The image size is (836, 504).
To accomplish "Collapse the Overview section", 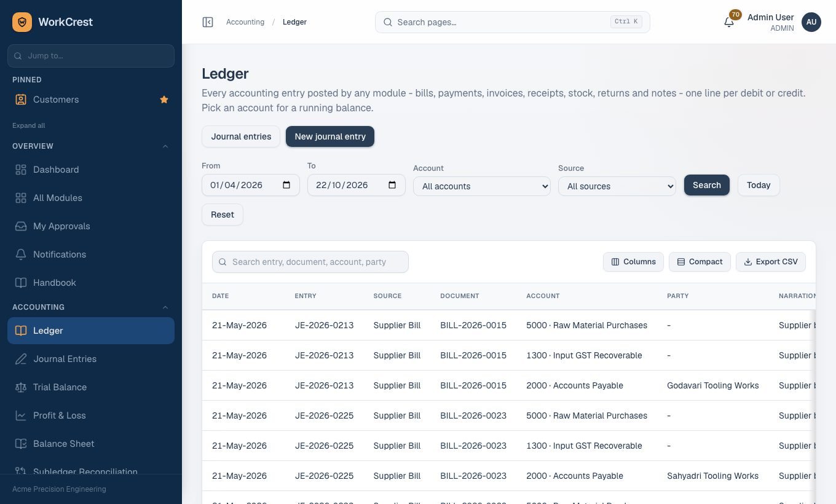I will pyautogui.click(x=165, y=146).
